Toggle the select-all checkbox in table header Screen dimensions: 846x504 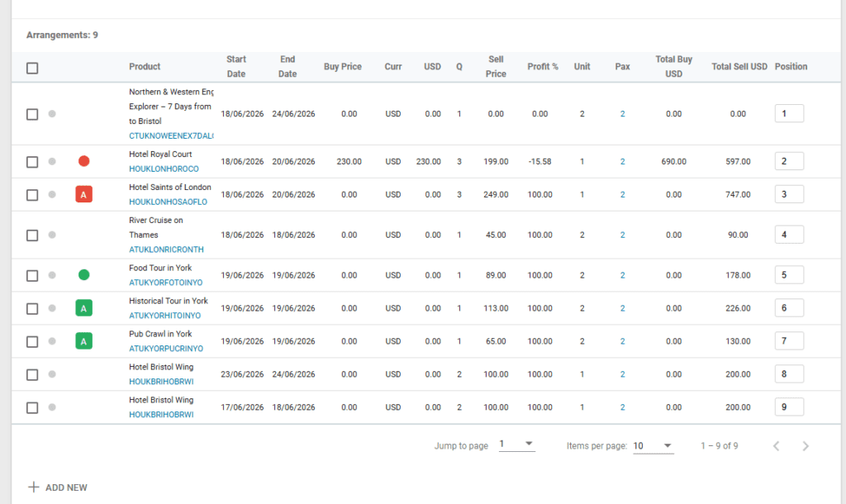point(32,68)
